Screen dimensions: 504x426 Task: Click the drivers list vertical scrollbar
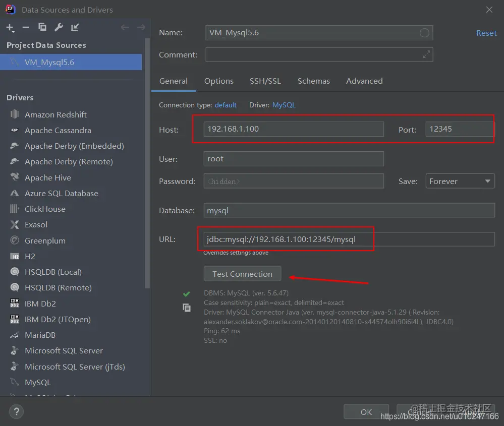pyautogui.click(x=147, y=164)
